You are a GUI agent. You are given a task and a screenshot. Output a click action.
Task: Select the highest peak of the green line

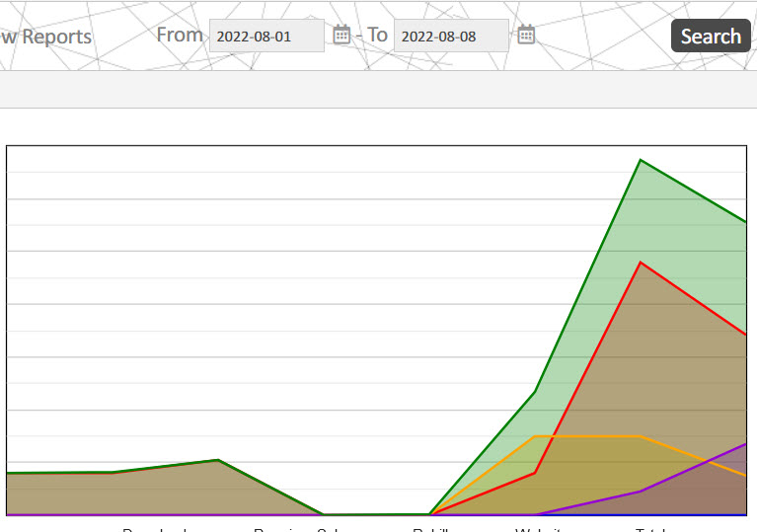coord(641,160)
